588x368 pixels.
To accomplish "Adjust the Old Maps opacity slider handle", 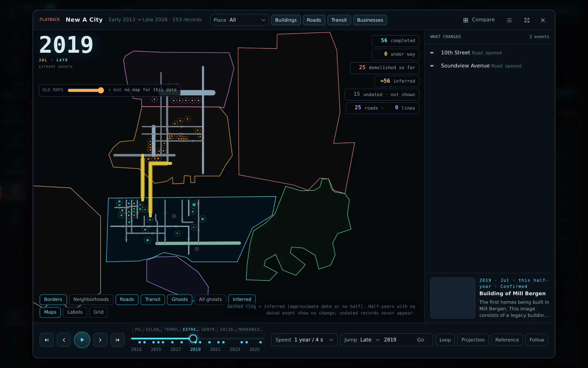I will (x=101, y=90).
